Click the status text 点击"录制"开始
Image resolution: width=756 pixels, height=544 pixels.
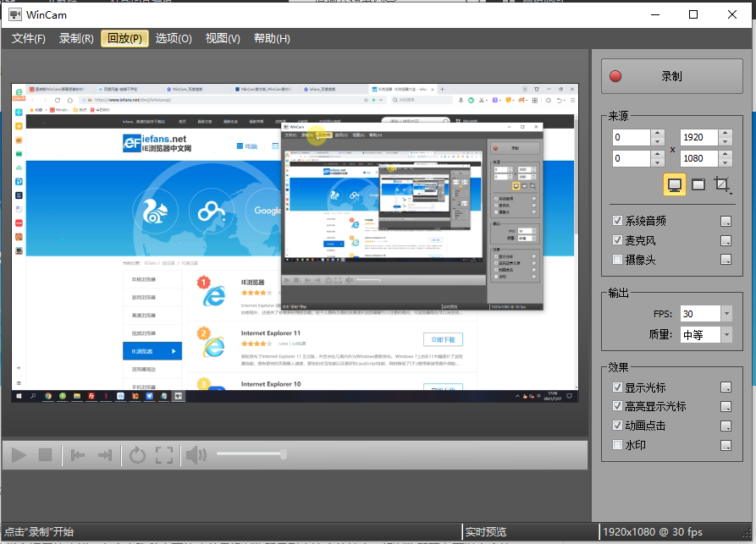point(39,532)
